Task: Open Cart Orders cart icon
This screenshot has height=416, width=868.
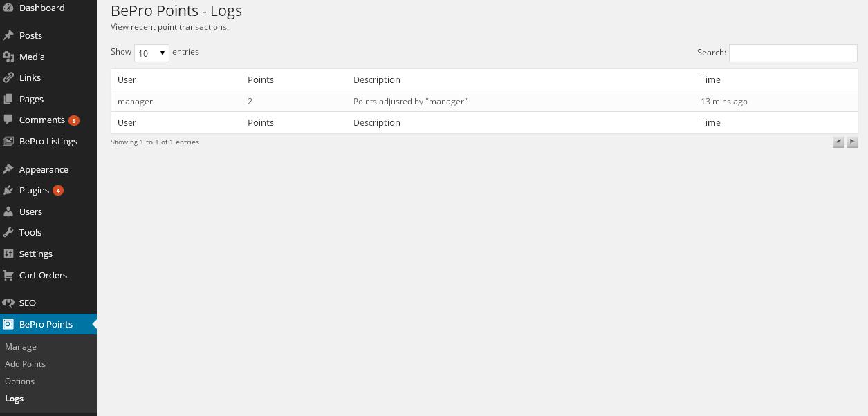Action: pos(8,275)
